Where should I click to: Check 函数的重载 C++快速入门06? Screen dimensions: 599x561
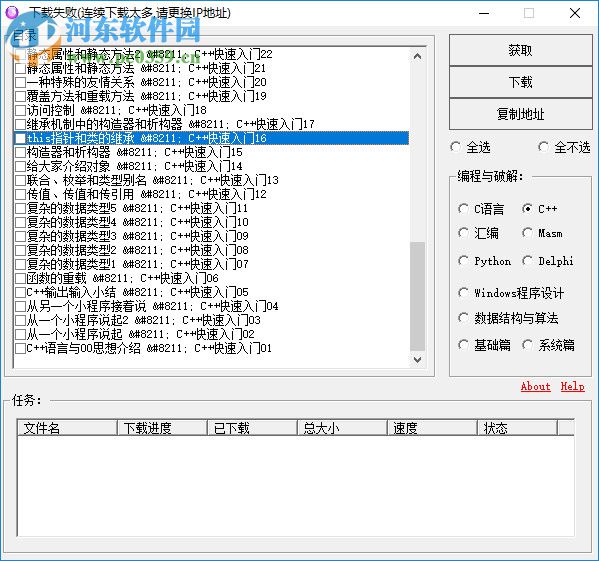pyautogui.click(x=20, y=278)
